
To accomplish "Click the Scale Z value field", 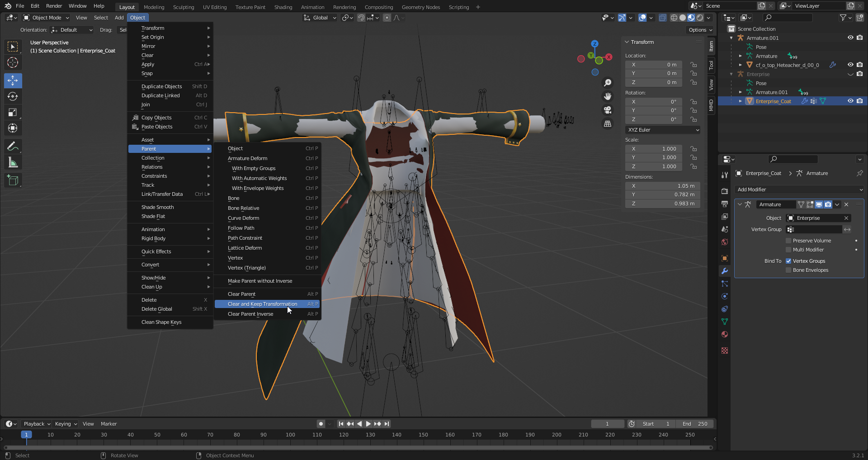I will [x=654, y=166].
